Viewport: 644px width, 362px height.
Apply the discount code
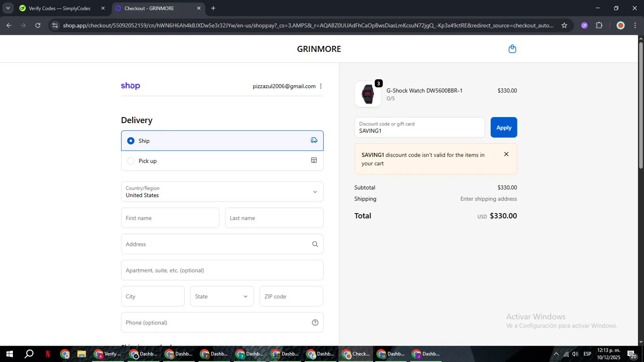pyautogui.click(x=504, y=127)
